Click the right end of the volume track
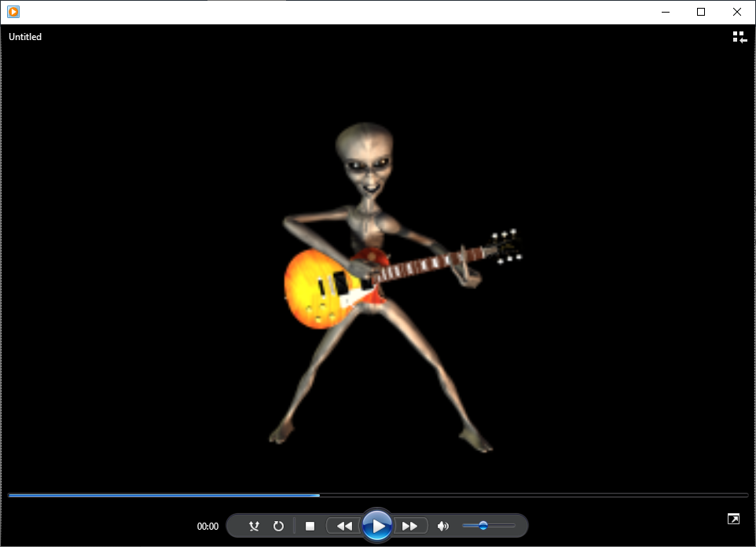Image resolution: width=756 pixels, height=547 pixels. pos(513,526)
